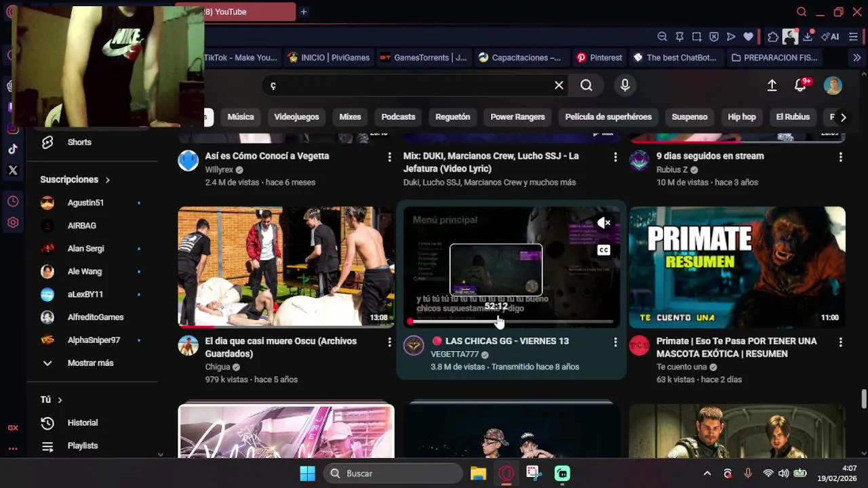Viewport: 868px width, 488px height.
Task: Click the pin icon in address bar
Action: [x=679, y=37]
